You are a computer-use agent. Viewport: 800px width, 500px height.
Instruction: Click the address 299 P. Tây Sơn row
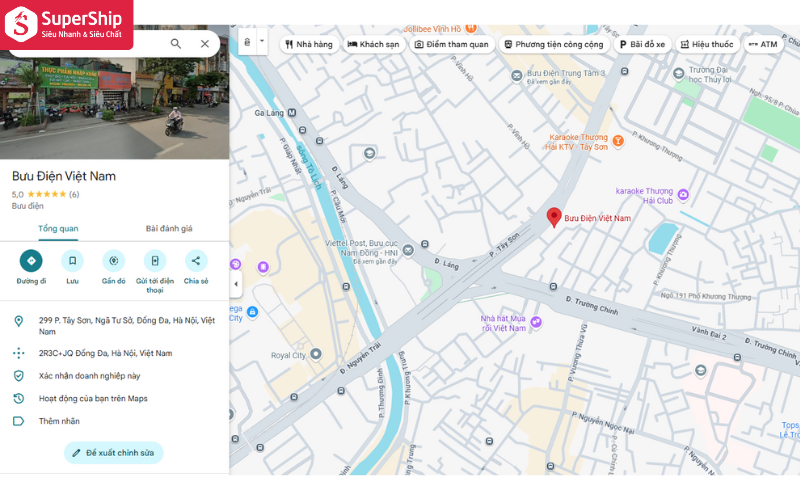coord(114,326)
